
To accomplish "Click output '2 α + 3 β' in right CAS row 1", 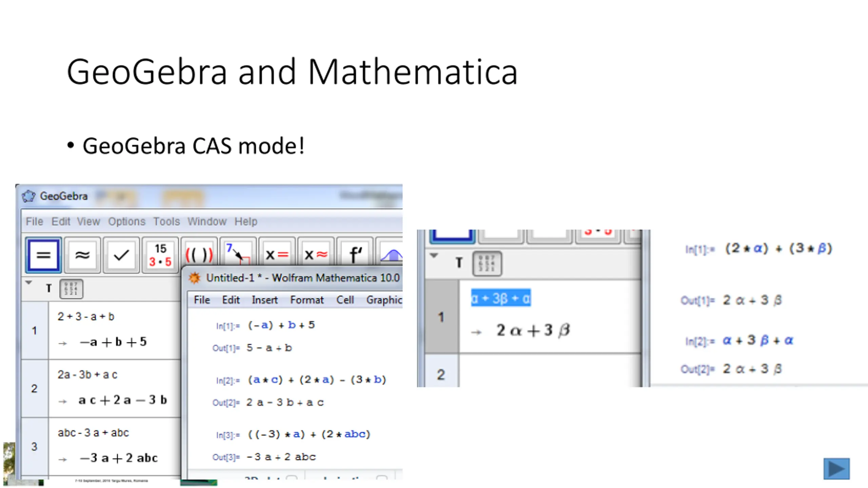I will [533, 330].
